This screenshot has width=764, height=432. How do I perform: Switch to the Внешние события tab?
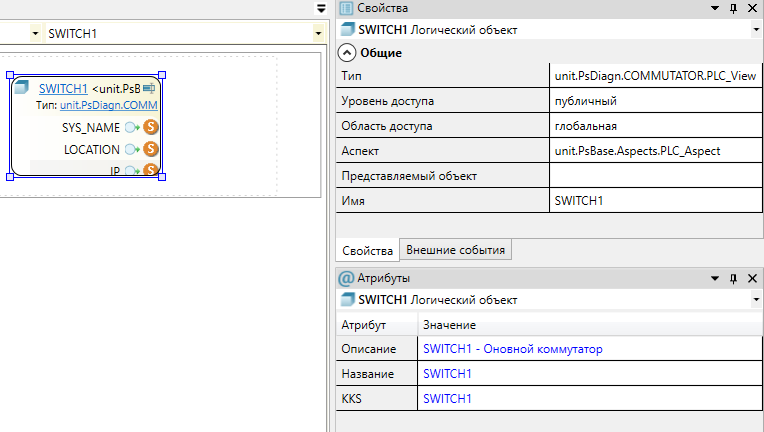pyautogui.click(x=456, y=250)
